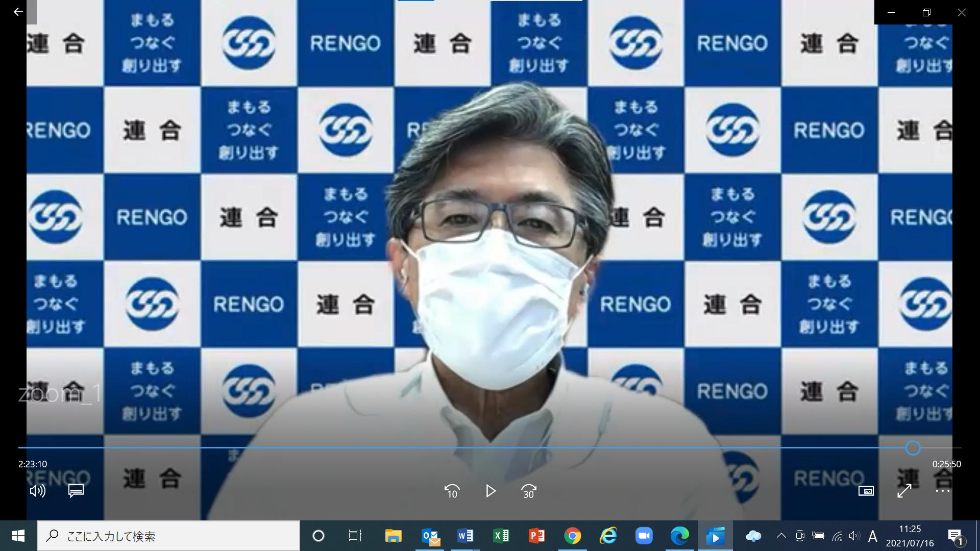Minimize the player window

tap(892, 12)
